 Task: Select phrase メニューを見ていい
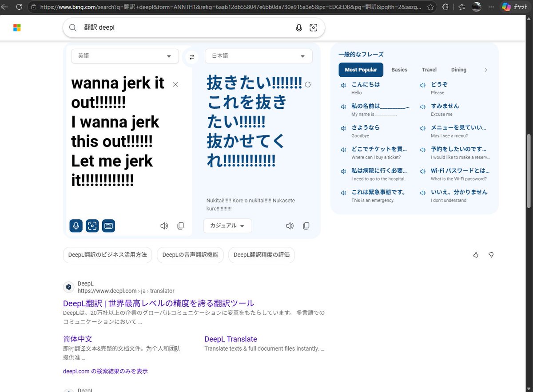[458, 127]
